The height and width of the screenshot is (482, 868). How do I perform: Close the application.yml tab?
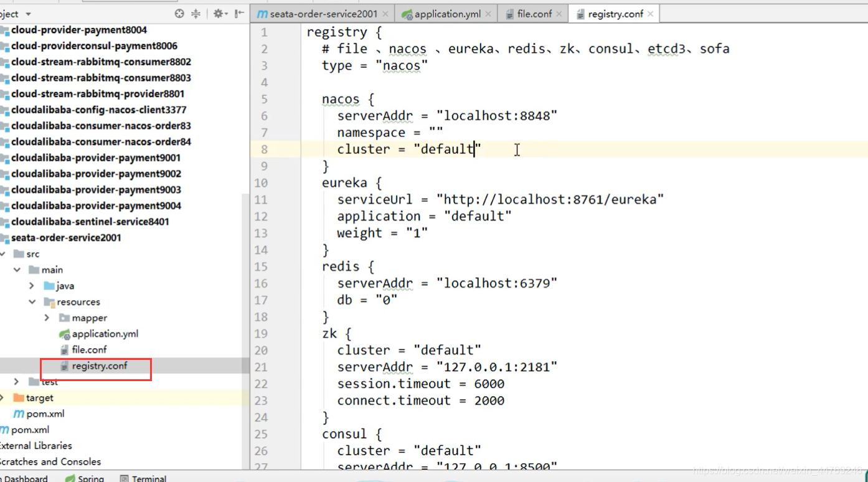pos(487,14)
